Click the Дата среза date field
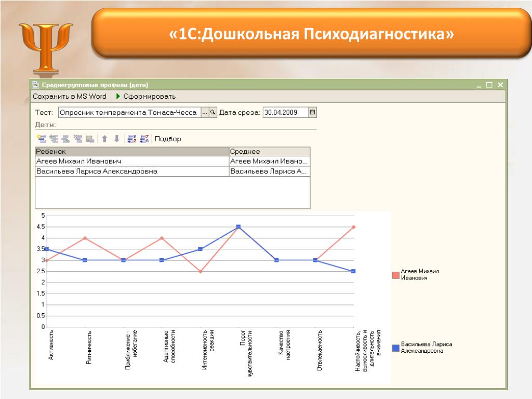Screen dimensions: 532x399 [286, 112]
